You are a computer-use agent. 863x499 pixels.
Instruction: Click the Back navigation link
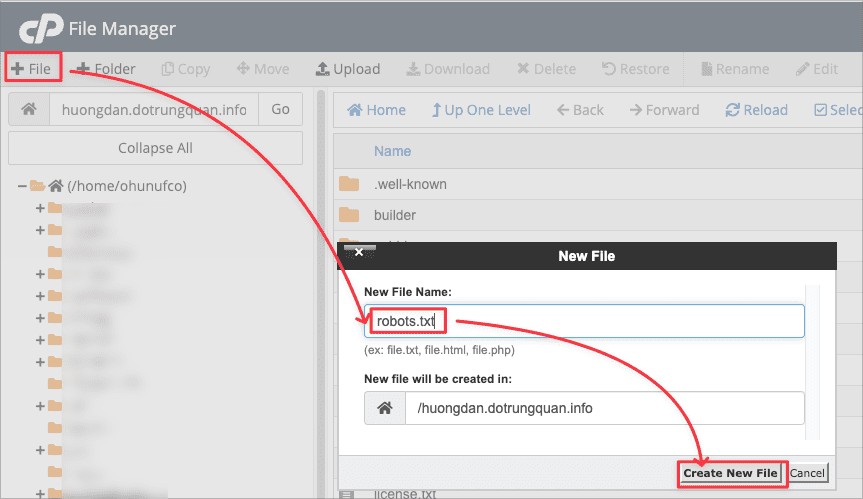pyautogui.click(x=580, y=110)
